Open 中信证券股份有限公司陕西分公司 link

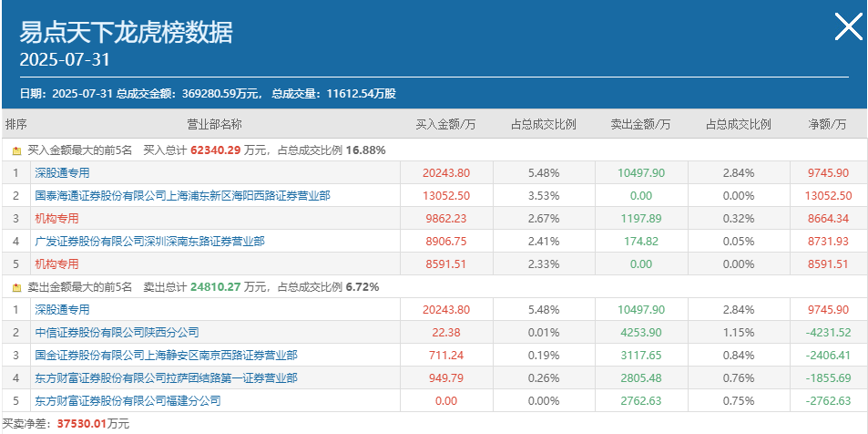[117, 333]
